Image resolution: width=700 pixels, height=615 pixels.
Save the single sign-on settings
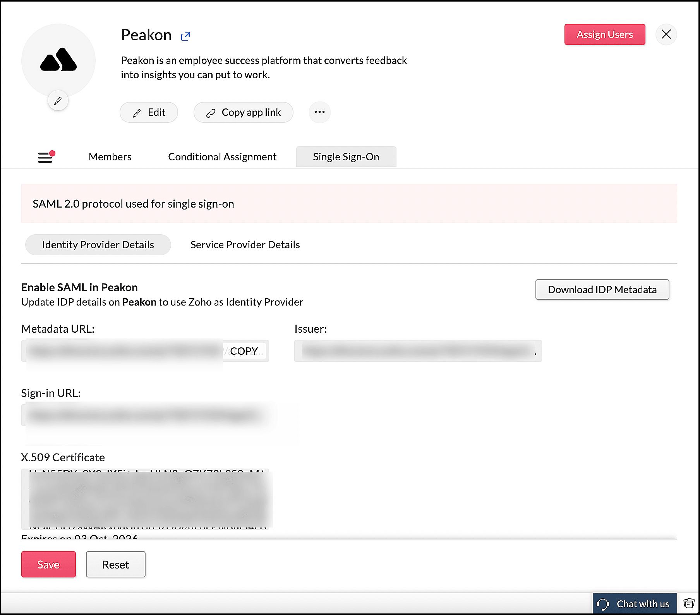[48, 564]
